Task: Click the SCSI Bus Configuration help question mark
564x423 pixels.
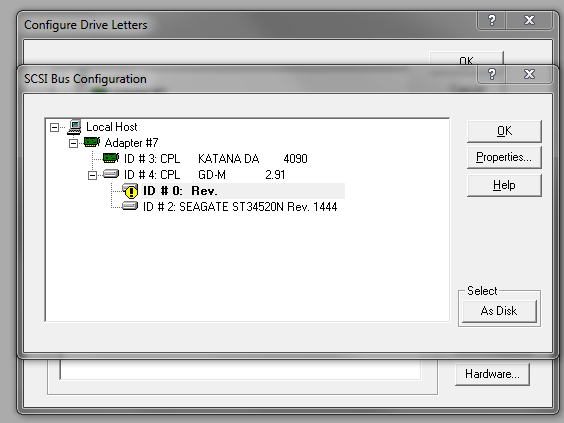Action: 492,74
